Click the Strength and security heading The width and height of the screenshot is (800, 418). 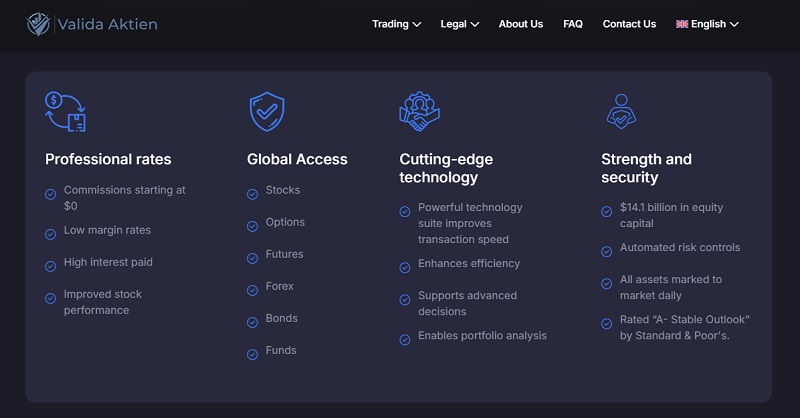point(646,168)
